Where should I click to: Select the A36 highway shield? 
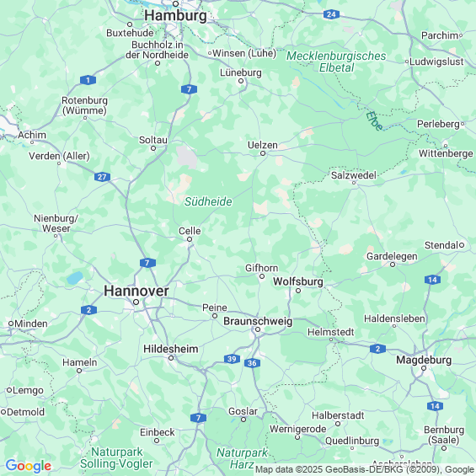pyautogui.click(x=252, y=363)
